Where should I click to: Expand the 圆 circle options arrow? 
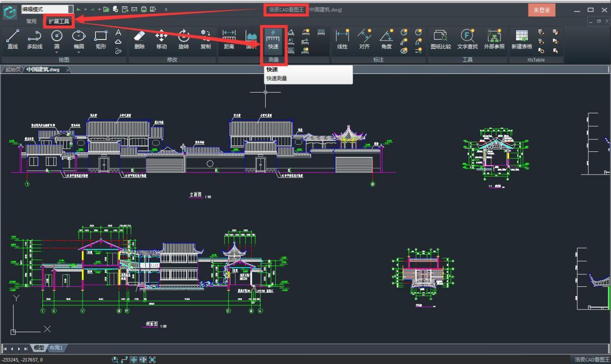[x=57, y=52]
